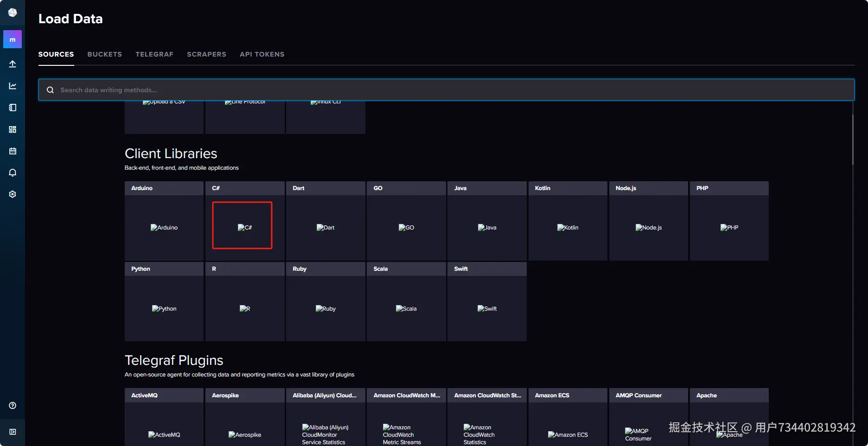Select the Kotlin client library card
The height and width of the screenshot is (446, 868).
point(568,221)
